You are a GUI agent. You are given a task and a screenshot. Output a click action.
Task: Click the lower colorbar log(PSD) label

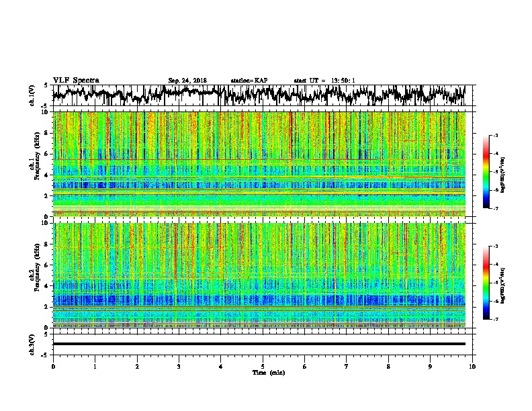503,285
